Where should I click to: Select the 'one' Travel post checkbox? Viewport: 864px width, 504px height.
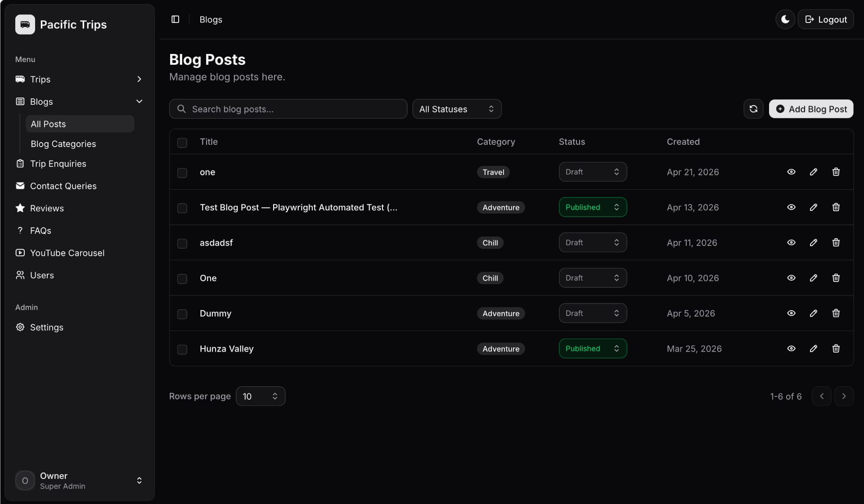point(182,173)
